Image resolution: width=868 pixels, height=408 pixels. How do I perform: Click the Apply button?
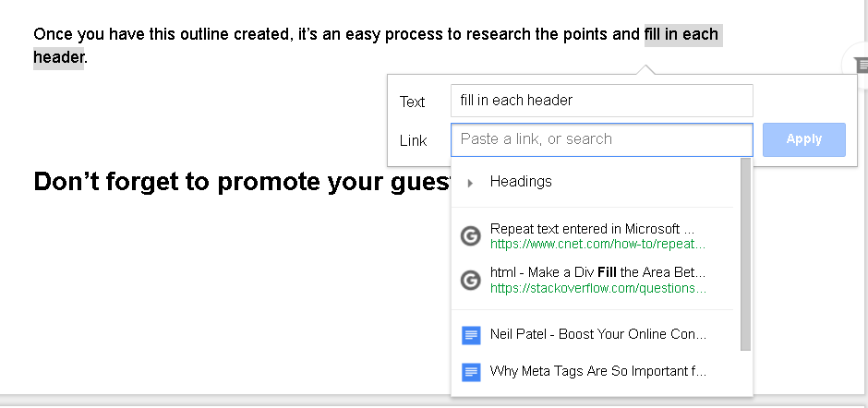[803, 139]
